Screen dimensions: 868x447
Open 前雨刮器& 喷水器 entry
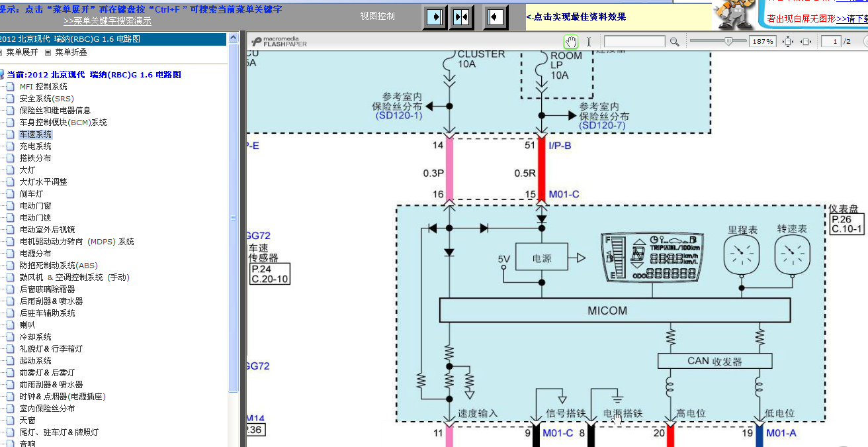tap(51, 385)
